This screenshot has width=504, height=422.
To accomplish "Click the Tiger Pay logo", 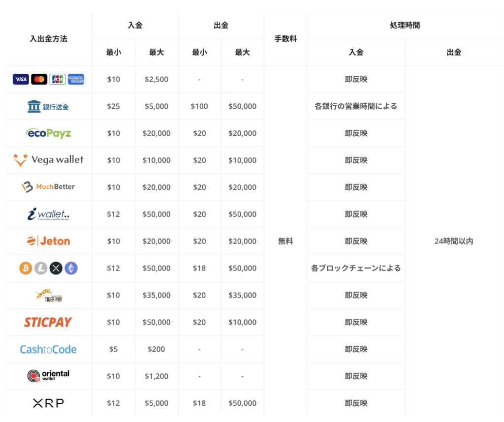I will tap(49, 295).
